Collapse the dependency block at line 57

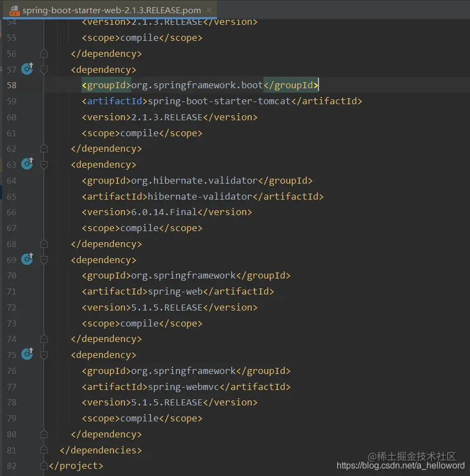[44, 70]
